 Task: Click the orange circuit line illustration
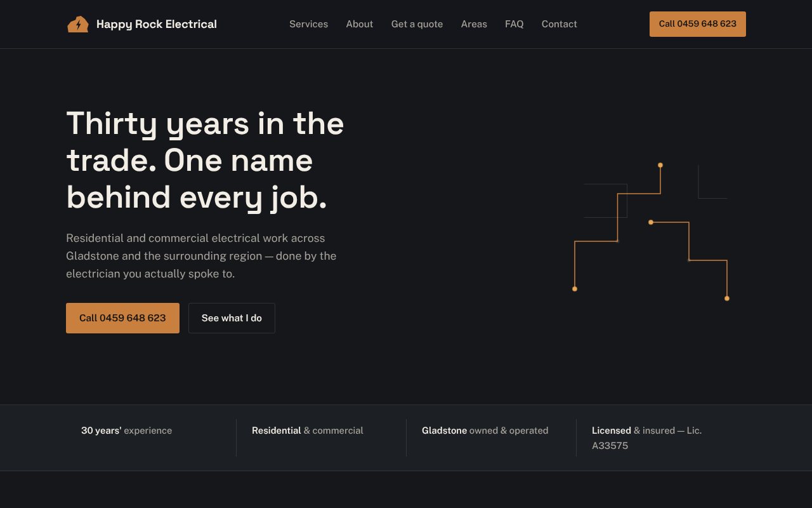click(x=651, y=232)
